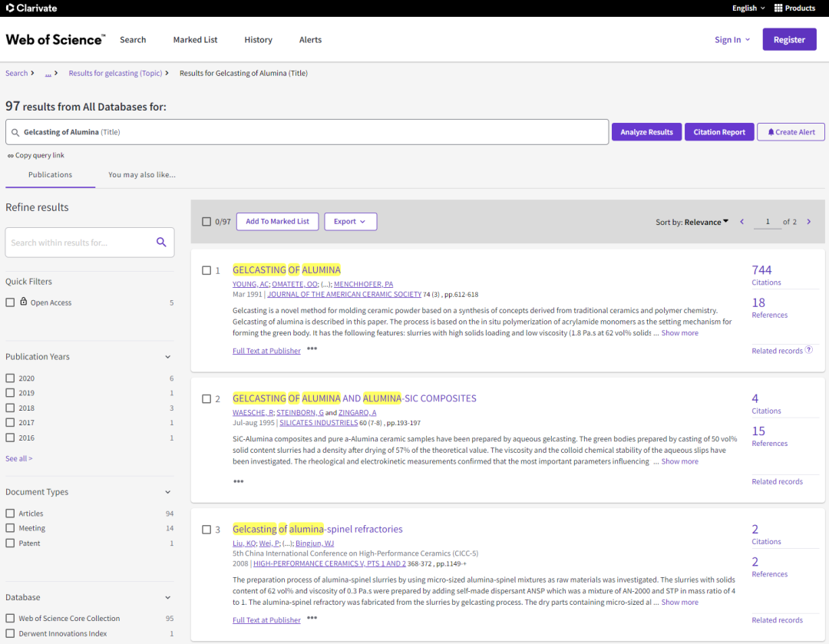Open Journal of the American Ceramic Society link
829x644 pixels.
pyautogui.click(x=344, y=295)
